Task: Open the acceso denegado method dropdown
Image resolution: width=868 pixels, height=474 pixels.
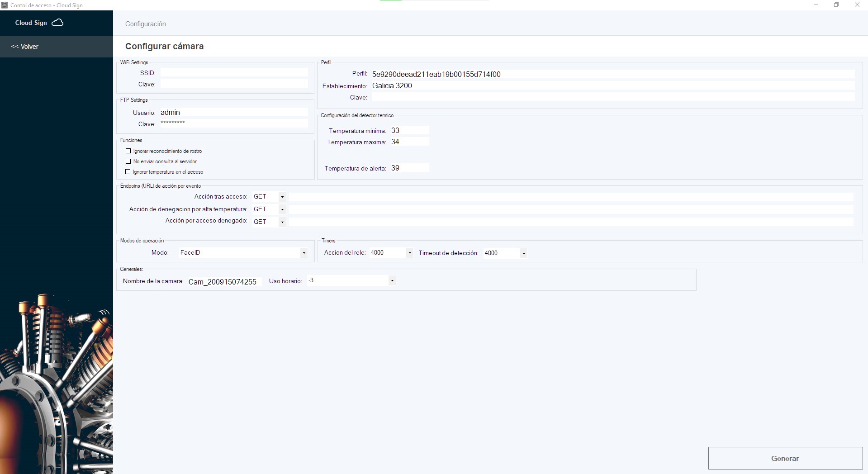Action: (x=282, y=222)
